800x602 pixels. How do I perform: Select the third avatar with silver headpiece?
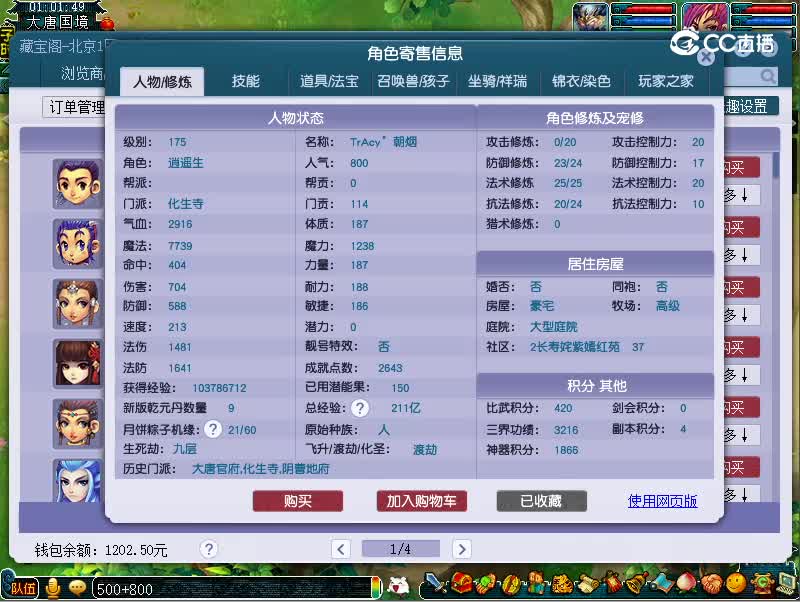(78, 304)
